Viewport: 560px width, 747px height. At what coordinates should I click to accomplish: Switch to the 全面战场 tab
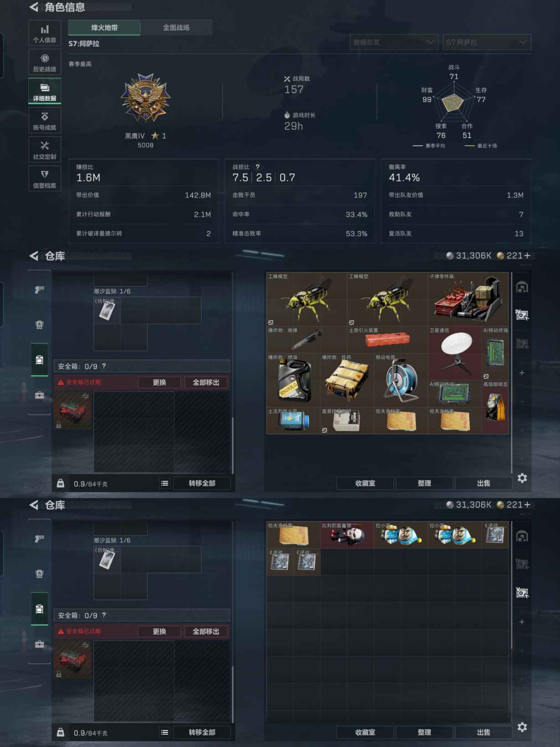pyautogui.click(x=176, y=27)
